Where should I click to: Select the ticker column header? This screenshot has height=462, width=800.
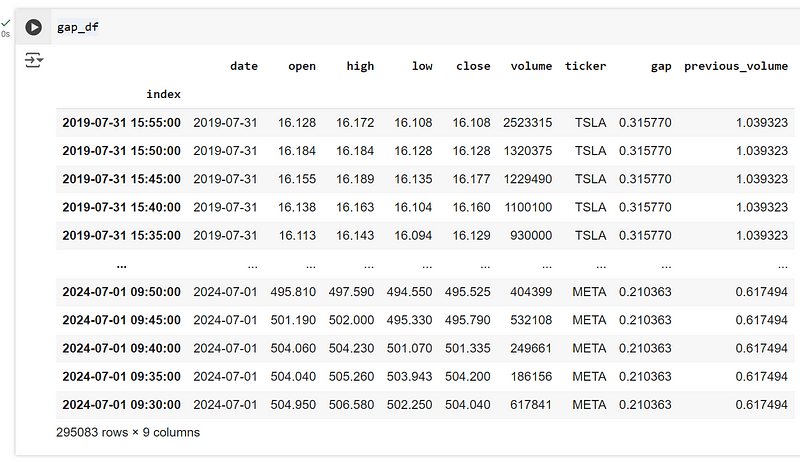tap(586, 66)
